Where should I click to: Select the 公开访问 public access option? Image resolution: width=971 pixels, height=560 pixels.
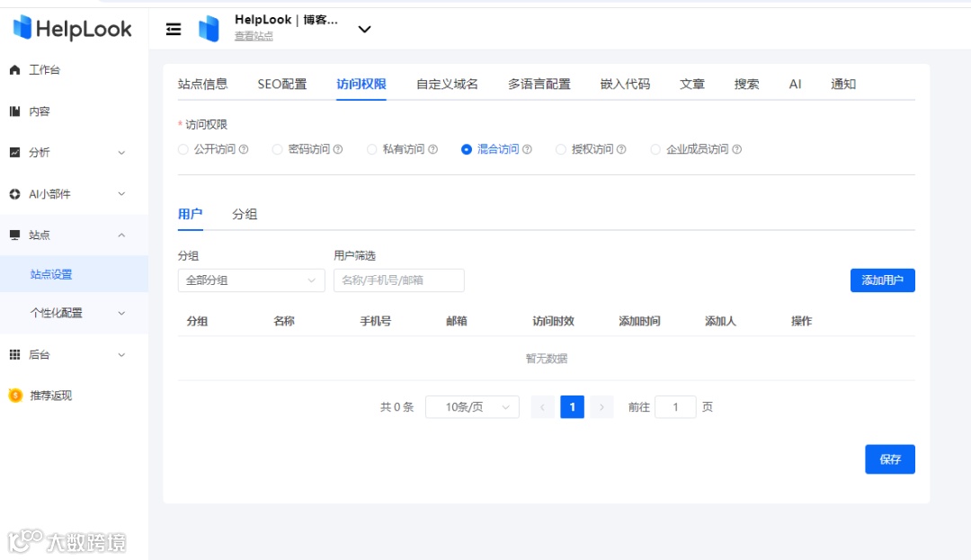point(183,149)
